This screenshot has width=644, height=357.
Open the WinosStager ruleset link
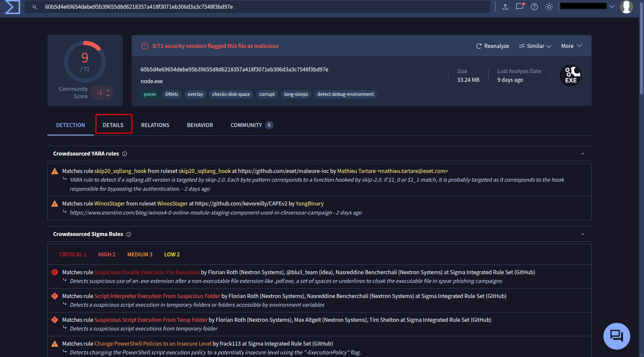click(x=173, y=203)
